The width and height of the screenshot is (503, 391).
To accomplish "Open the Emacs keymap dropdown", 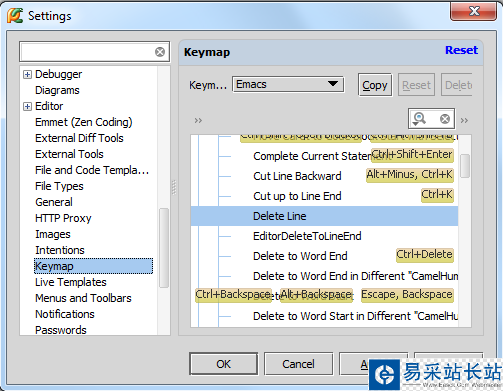I will (288, 85).
